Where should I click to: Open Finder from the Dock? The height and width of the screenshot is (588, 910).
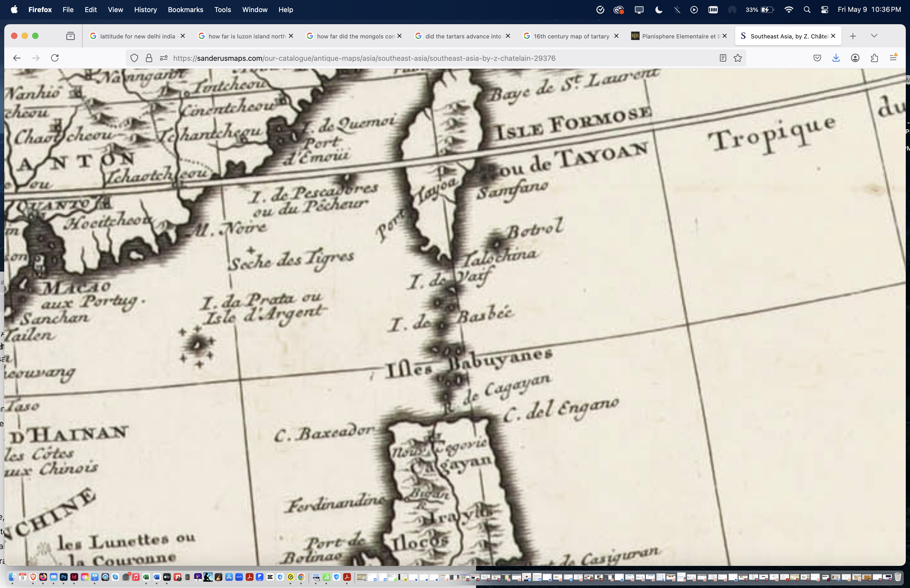click(x=12, y=577)
